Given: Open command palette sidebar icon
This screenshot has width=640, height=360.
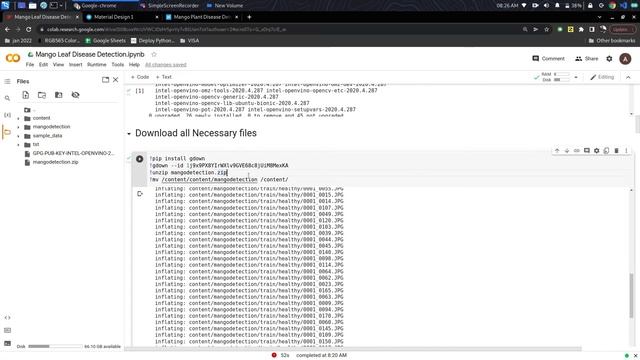Looking at the screenshot, I should point(7,330).
